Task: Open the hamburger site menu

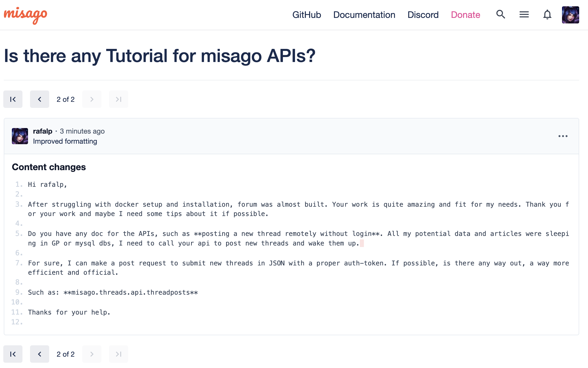Action: pyautogui.click(x=524, y=15)
